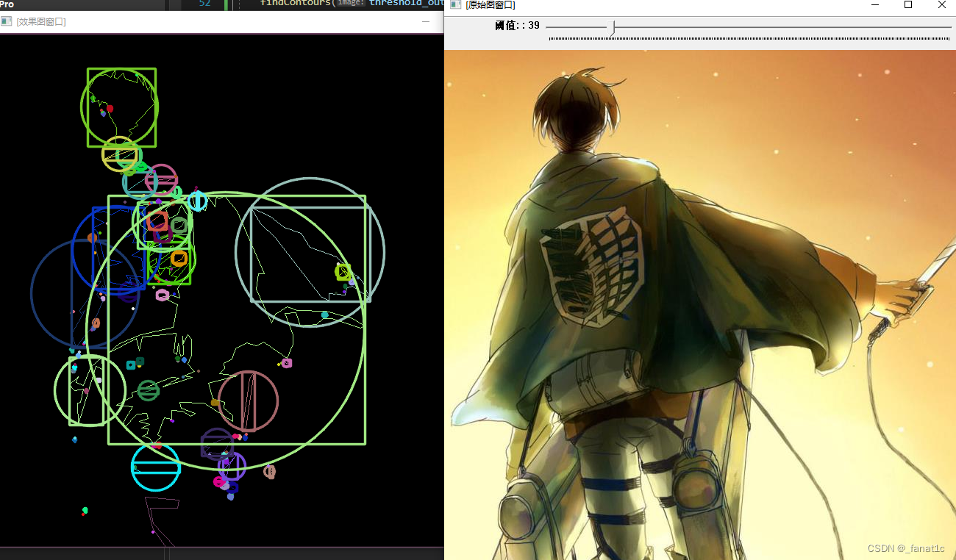
Task: Minimize the 效果图窗口 window
Action: coord(426,22)
